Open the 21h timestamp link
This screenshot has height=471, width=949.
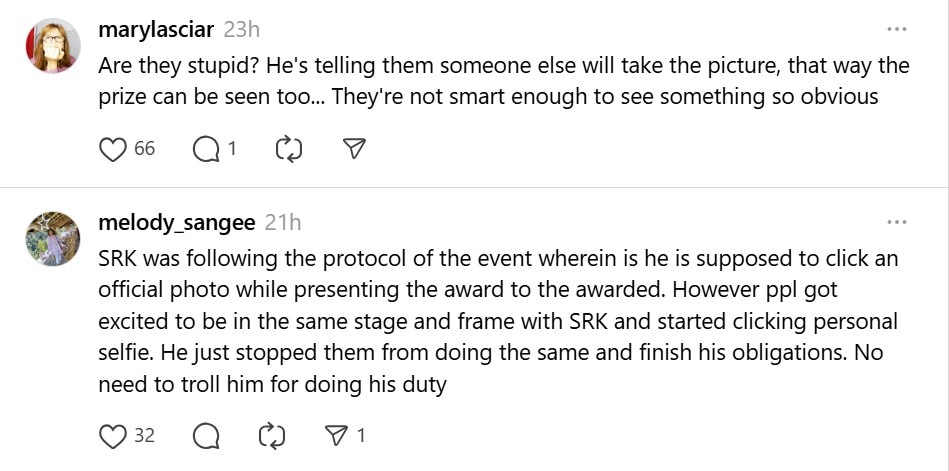click(x=283, y=222)
